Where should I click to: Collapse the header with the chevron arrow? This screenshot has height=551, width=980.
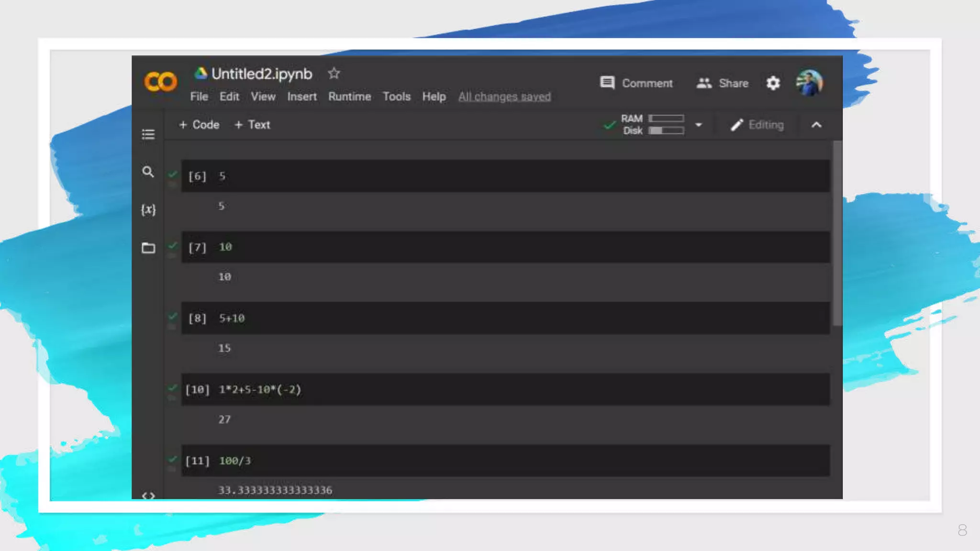(816, 125)
